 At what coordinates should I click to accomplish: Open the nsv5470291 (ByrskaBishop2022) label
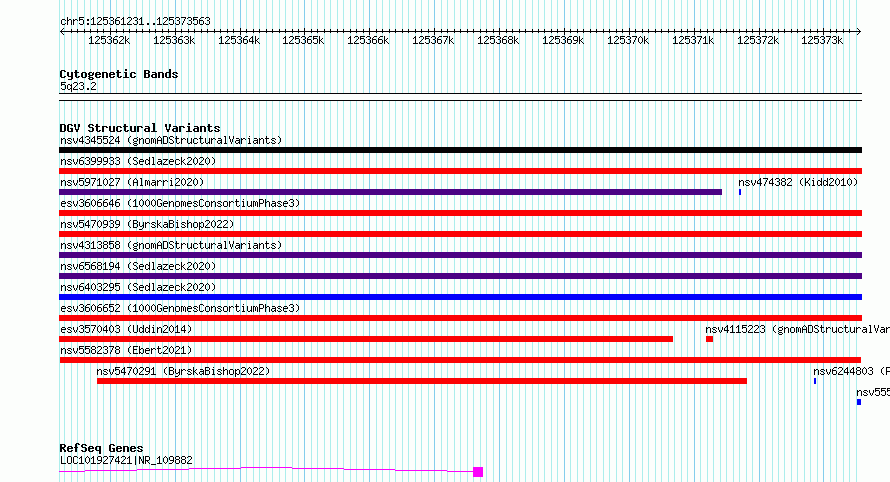click(183, 371)
